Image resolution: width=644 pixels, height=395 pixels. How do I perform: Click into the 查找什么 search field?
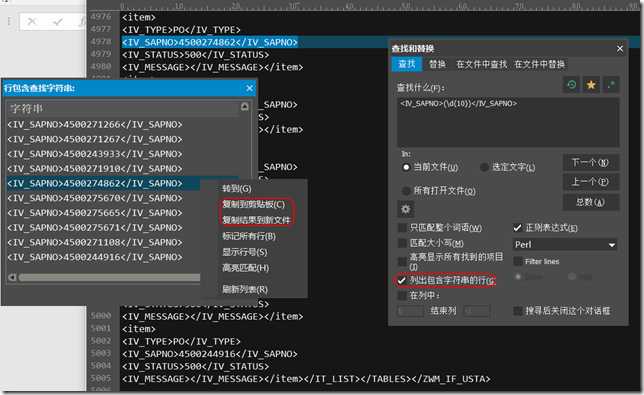coord(508,122)
